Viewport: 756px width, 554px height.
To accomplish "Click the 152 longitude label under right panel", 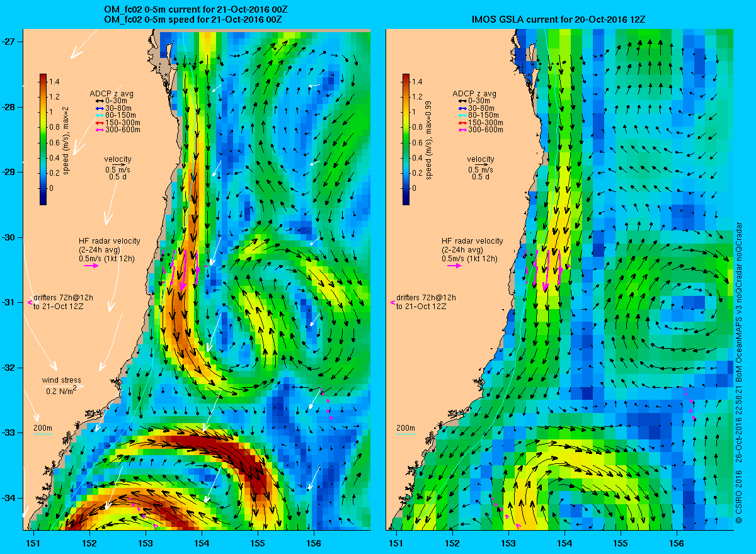I will coord(452,543).
